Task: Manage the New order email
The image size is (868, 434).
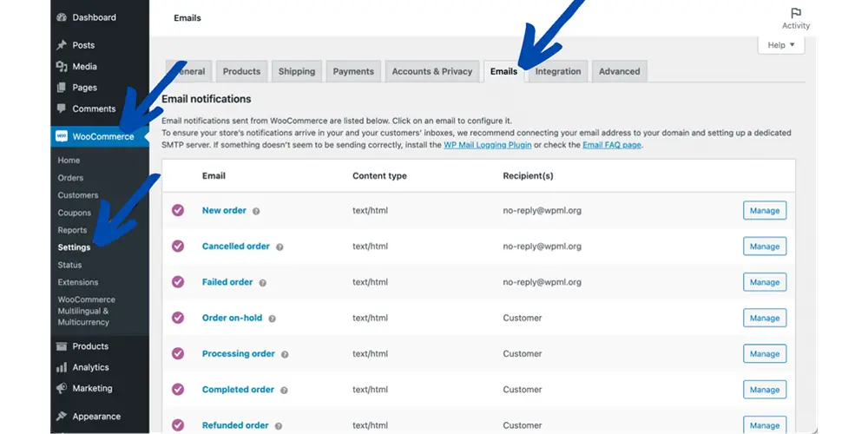Action: [765, 210]
